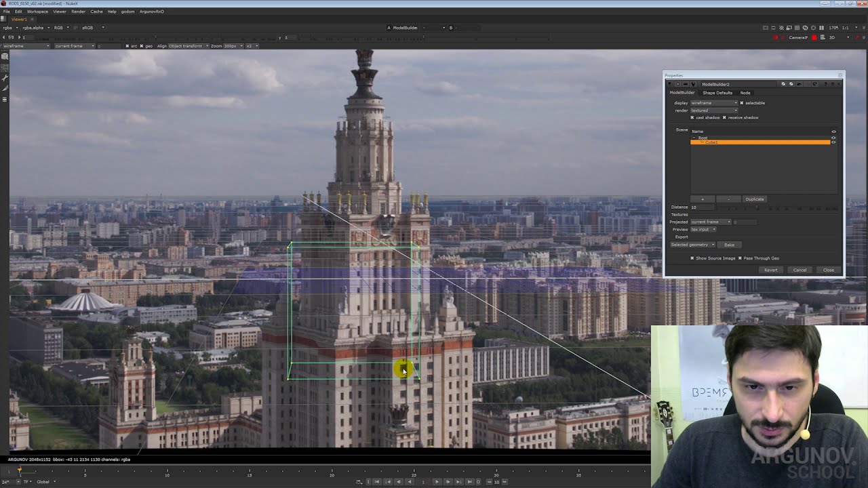Toggle the cast shadow checkbox

pos(692,118)
